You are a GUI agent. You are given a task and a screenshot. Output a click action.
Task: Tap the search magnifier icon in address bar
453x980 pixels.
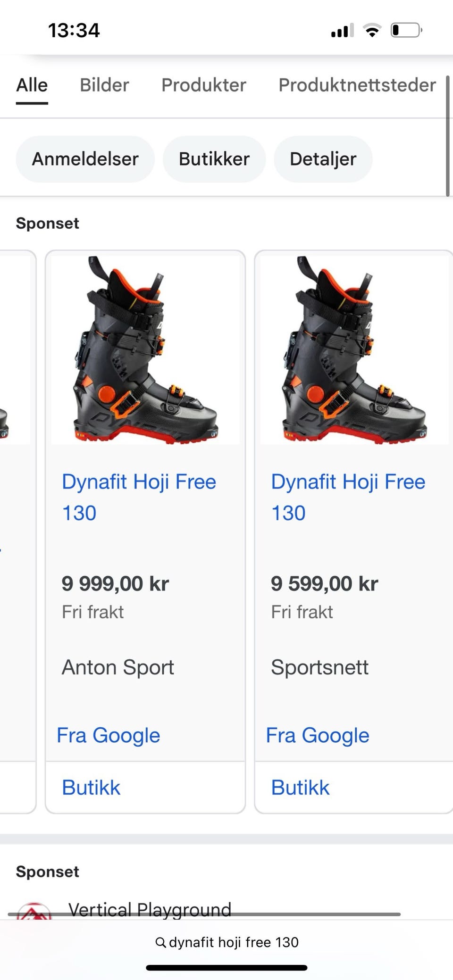[x=160, y=942]
